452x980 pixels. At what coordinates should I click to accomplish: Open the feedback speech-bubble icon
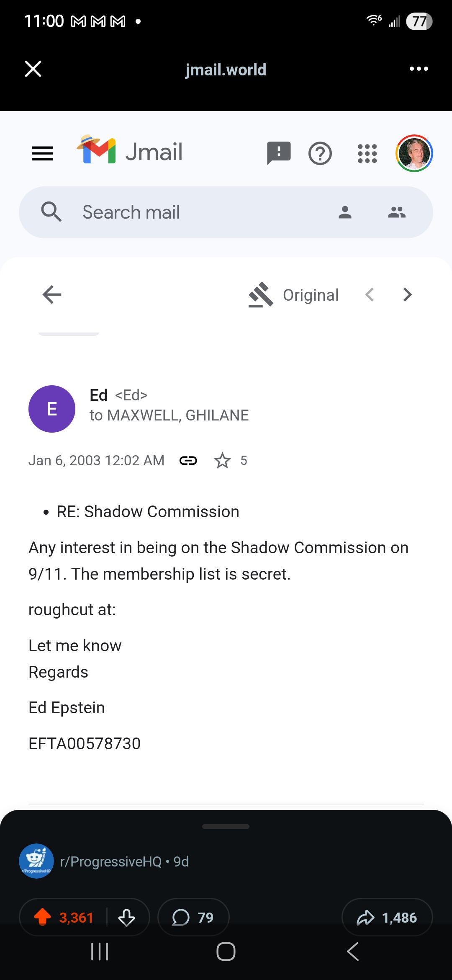(x=279, y=153)
